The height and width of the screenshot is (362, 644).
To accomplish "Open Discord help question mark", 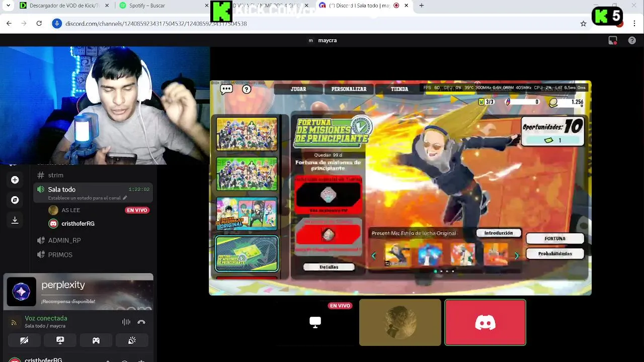I will [632, 41].
